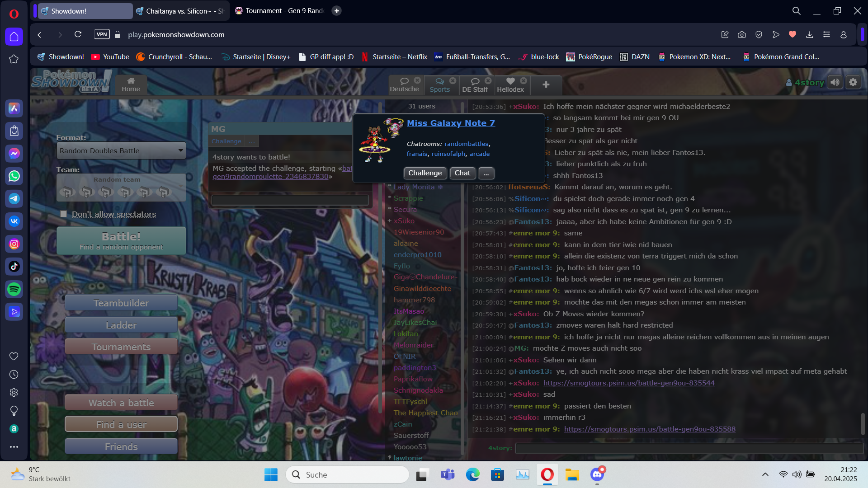868x488 pixels.
Task: Challenge Miss Galaxy Note 7
Action: [x=425, y=173]
